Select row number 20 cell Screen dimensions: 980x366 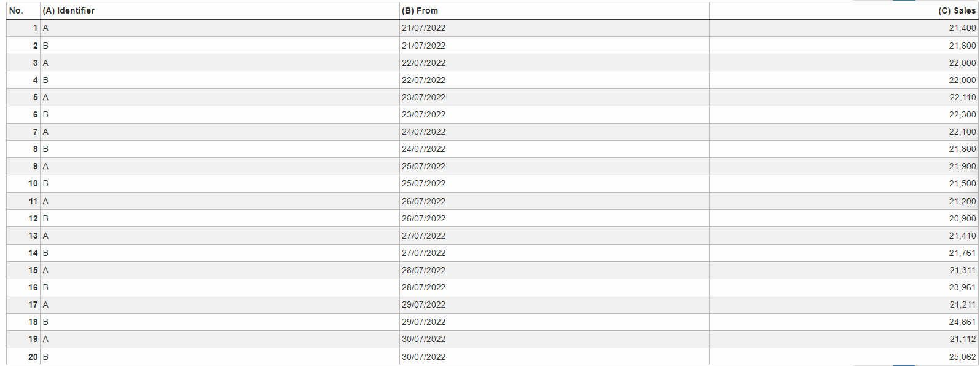click(x=23, y=357)
